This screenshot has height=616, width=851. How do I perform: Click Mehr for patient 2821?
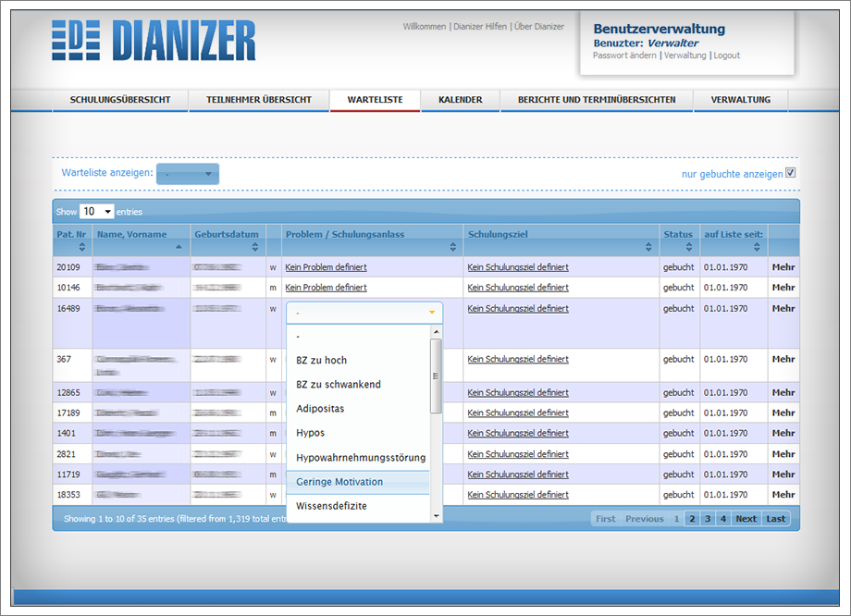click(x=783, y=454)
